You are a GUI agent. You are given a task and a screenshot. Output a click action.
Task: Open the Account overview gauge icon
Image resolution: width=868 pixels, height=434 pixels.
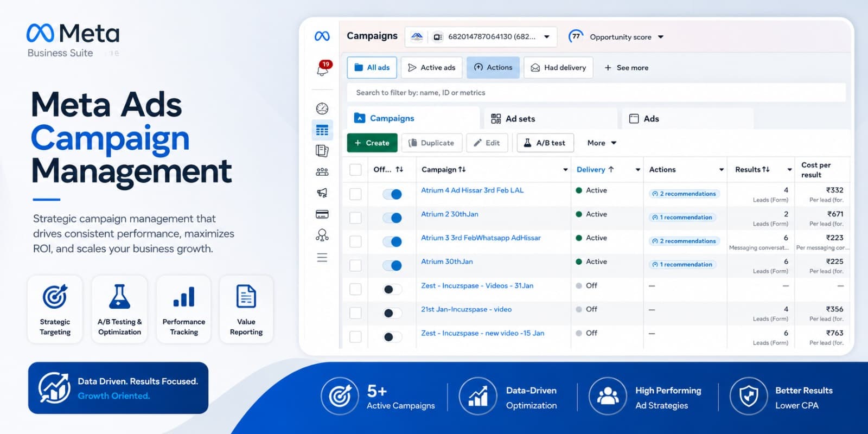coord(322,108)
